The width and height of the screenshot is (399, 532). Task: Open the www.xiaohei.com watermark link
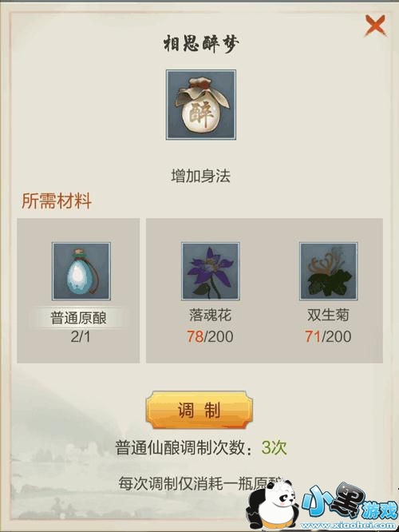[348, 526]
